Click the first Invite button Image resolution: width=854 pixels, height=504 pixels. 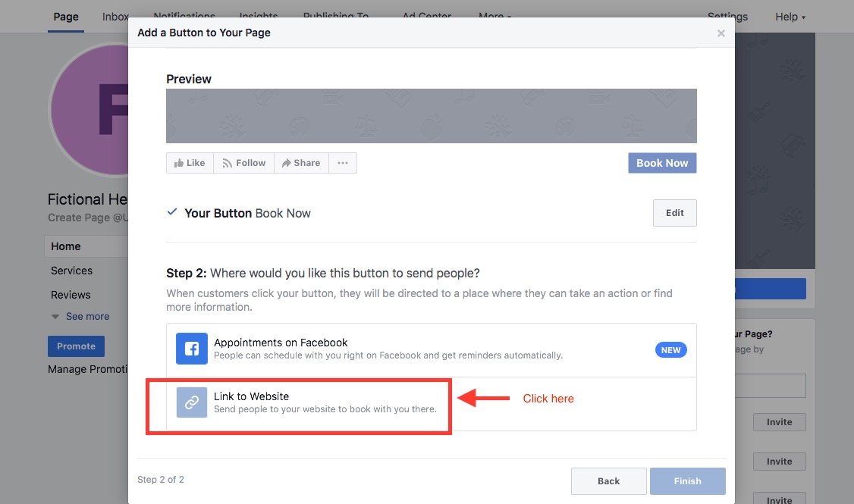(780, 422)
